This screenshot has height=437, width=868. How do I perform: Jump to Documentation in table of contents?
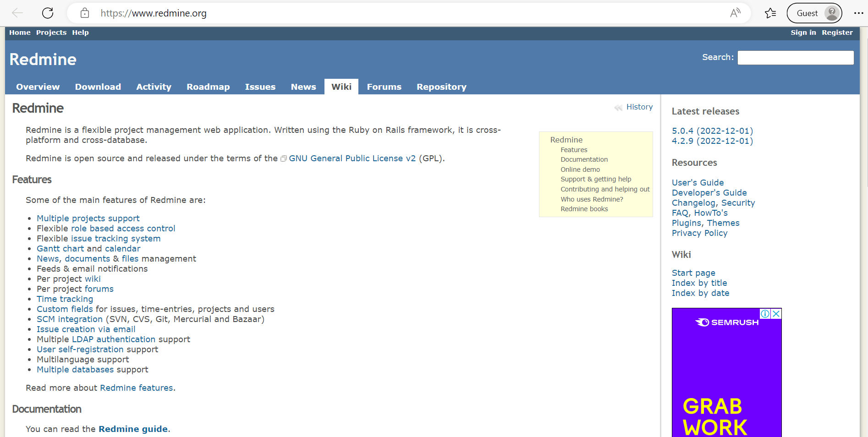(584, 159)
